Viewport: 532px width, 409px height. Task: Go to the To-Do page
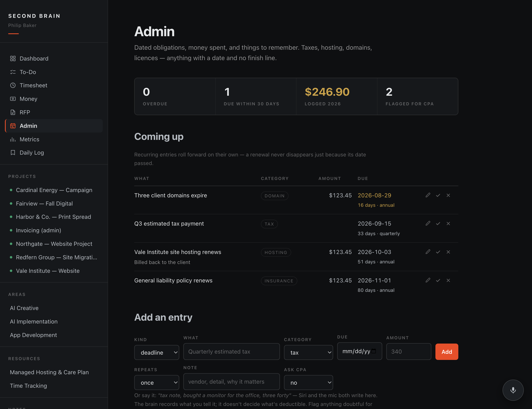click(x=54, y=72)
